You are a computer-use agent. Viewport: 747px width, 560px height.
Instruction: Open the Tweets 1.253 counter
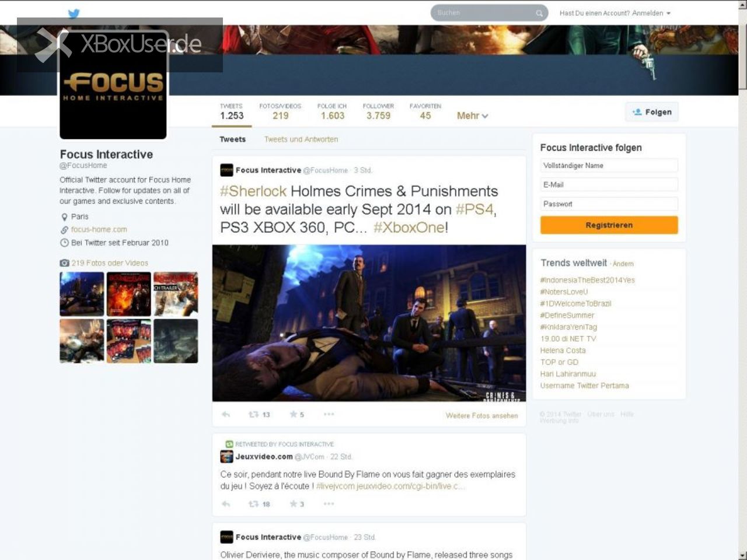(232, 111)
